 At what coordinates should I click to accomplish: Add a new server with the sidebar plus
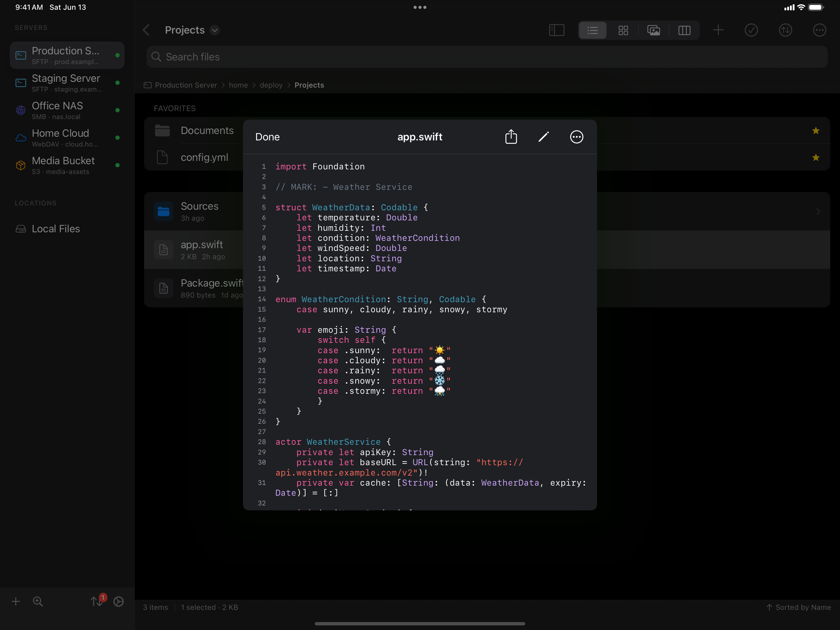[x=16, y=602]
